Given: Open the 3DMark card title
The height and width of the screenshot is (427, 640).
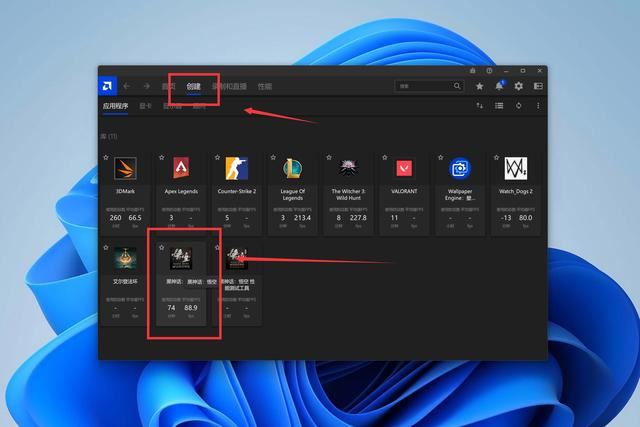Looking at the screenshot, I should tap(125, 191).
